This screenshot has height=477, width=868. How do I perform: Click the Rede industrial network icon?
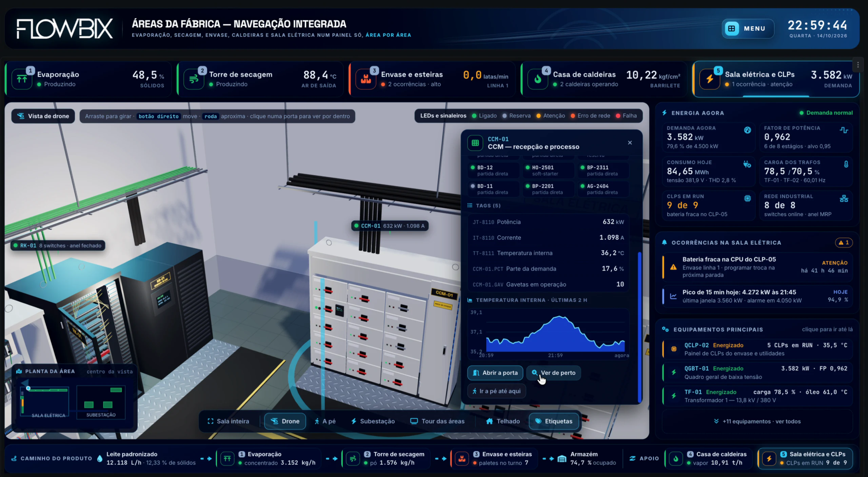coord(844,198)
